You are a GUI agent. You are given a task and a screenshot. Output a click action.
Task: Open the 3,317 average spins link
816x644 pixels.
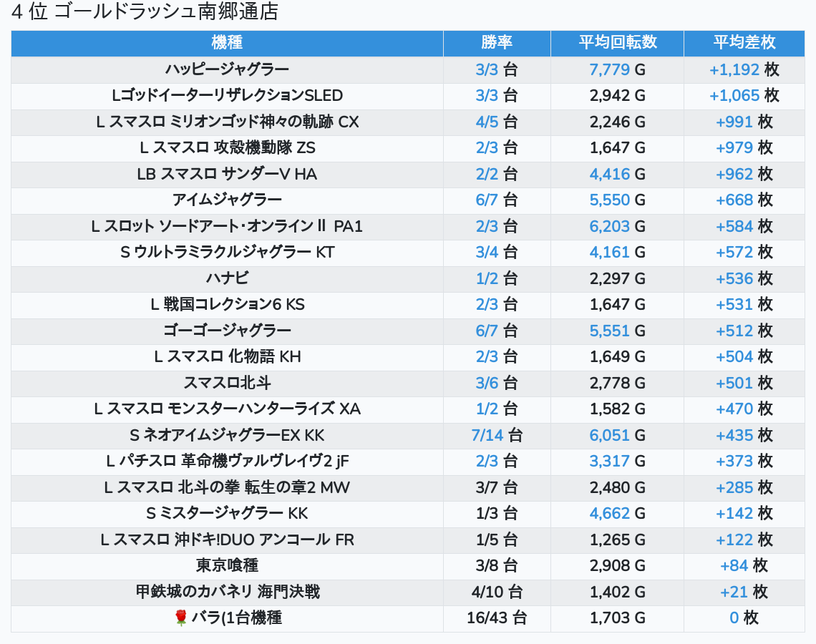tap(609, 462)
